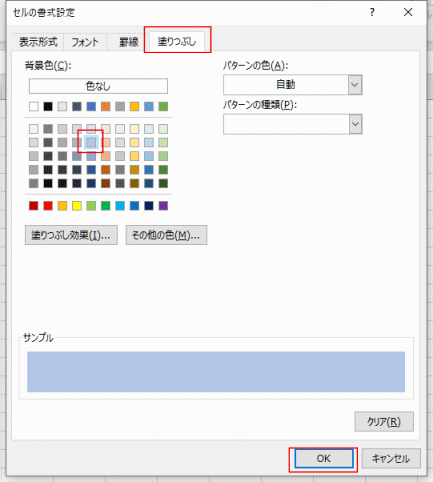The image size is (433, 482).
Task: Pick the highlighted light blue swatch
Action: (91, 143)
